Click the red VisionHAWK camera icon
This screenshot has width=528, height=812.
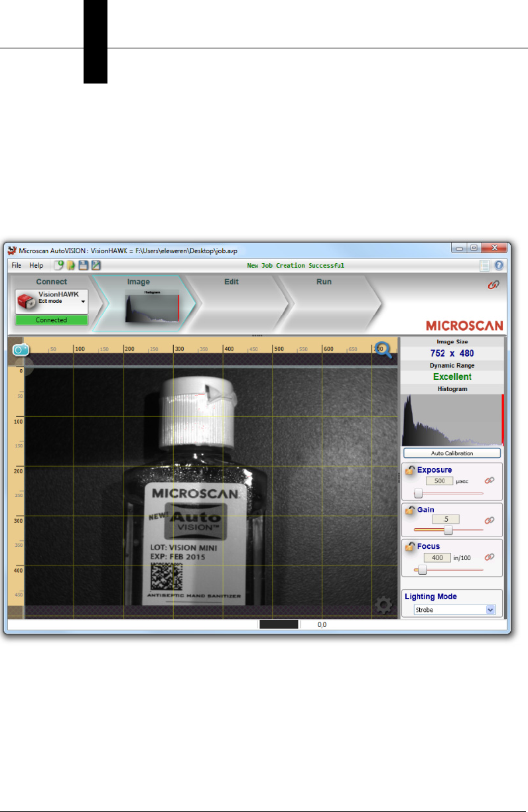[x=27, y=302]
